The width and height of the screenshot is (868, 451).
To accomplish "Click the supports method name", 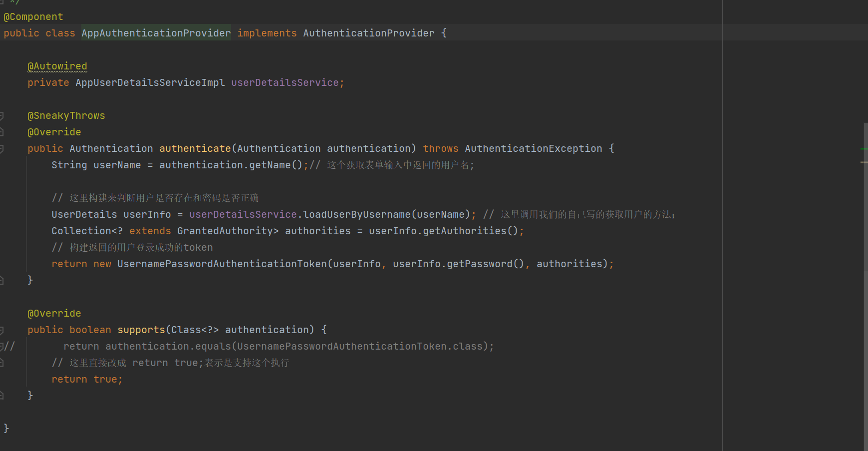I will [141, 330].
